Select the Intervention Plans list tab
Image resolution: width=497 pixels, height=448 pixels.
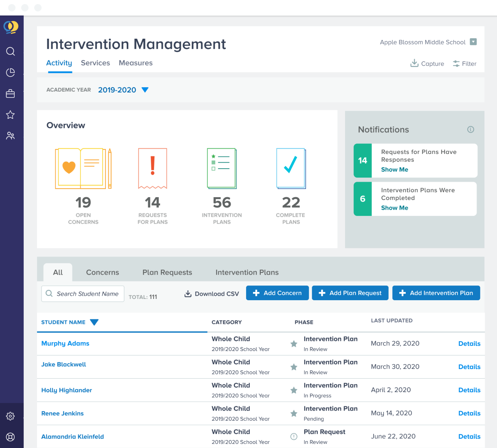(247, 272)
